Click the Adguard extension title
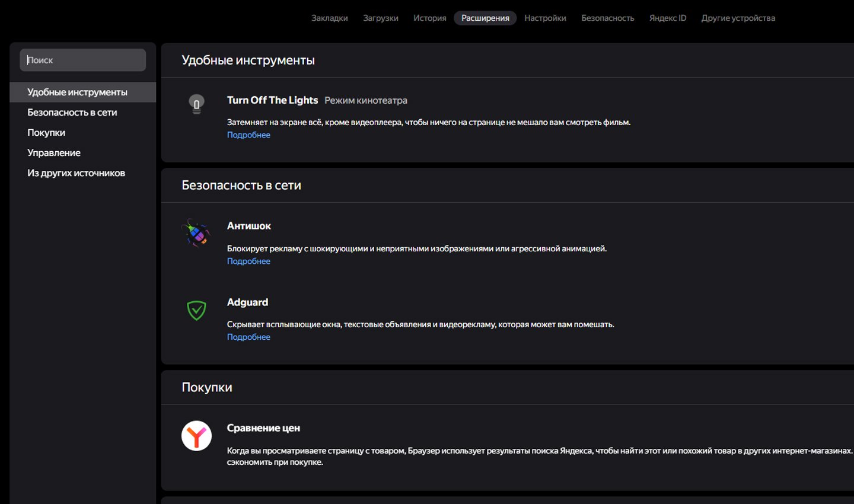Image resolution: width=854 pixels, height=504 pixels. tap(247, 302)
